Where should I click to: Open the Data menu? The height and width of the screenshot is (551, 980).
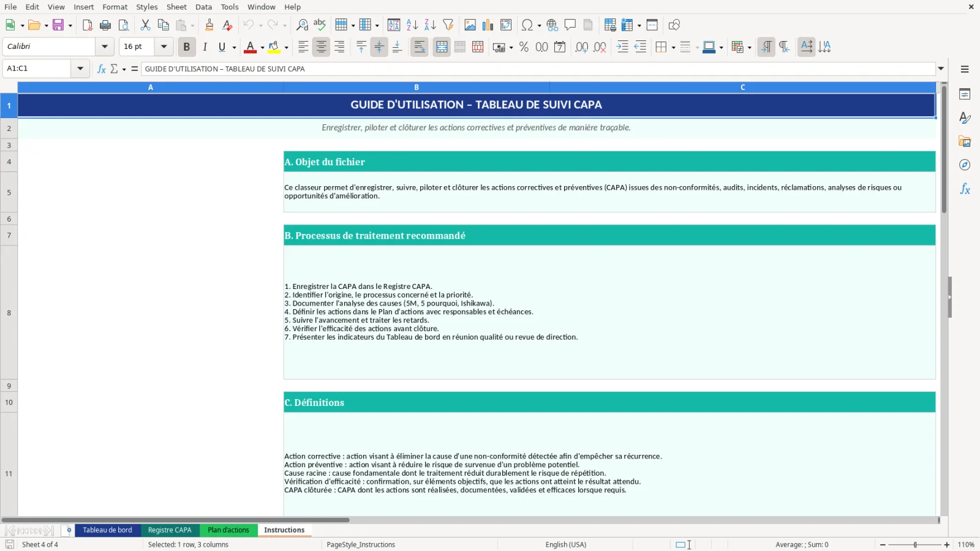click(x=203, y=7)
